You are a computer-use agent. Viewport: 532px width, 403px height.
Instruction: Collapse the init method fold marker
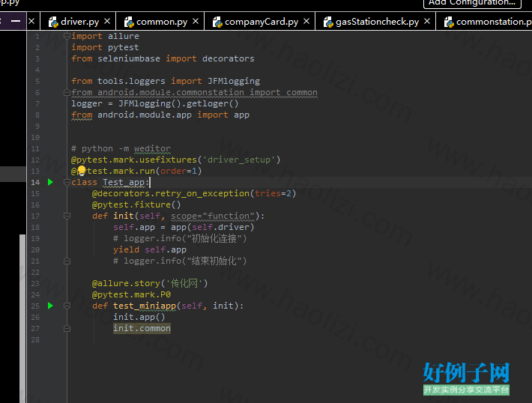67,216
